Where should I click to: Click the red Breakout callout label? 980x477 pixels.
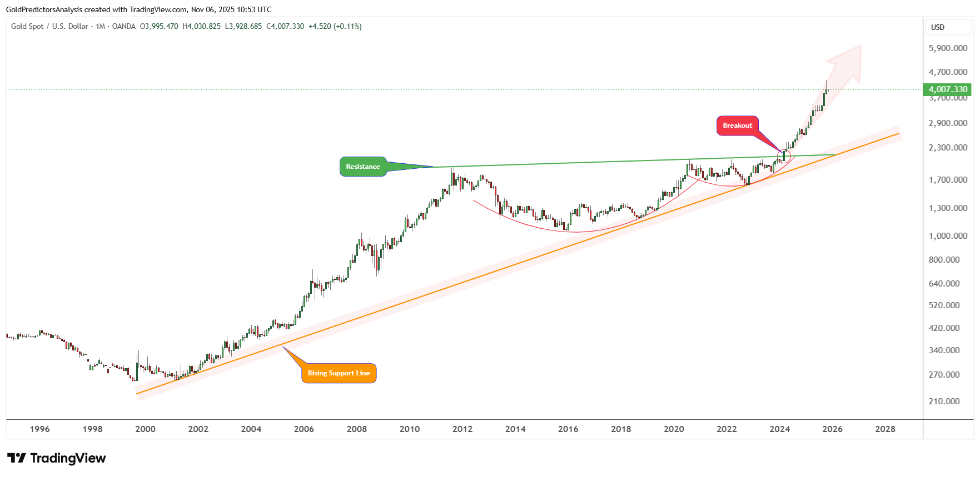point(737,125)
